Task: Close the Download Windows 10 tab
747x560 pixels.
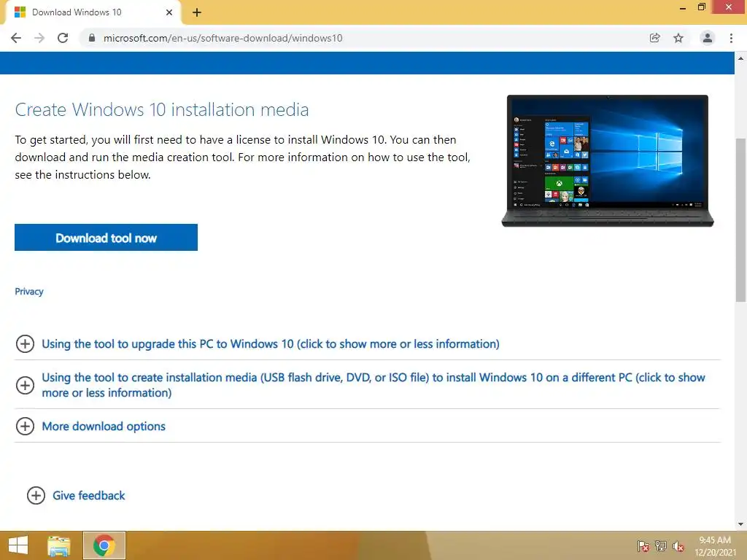Action: (x=169, y=12)
